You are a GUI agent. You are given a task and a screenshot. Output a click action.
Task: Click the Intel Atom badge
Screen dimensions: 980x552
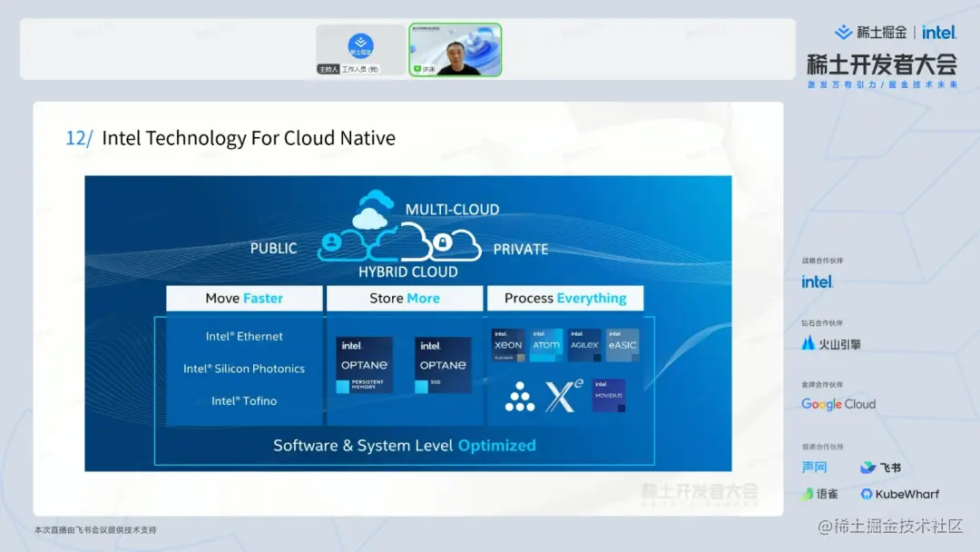pos(546,345)
